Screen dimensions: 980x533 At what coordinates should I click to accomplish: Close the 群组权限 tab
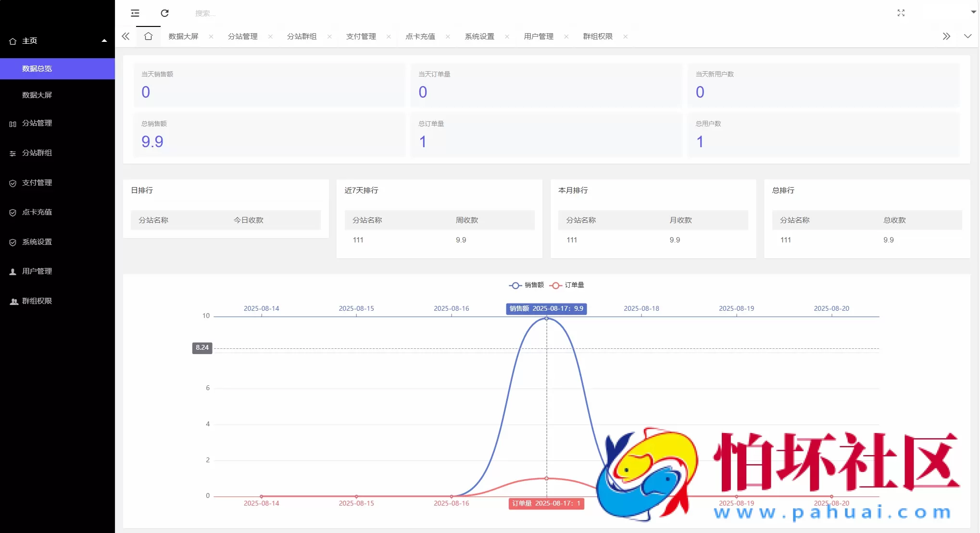[x=626, y=37]
